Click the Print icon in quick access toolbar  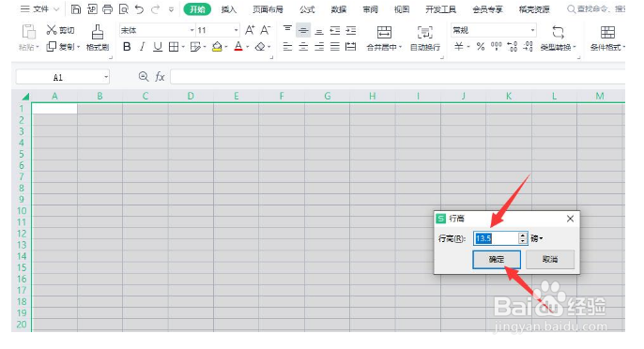coord(108,9)
